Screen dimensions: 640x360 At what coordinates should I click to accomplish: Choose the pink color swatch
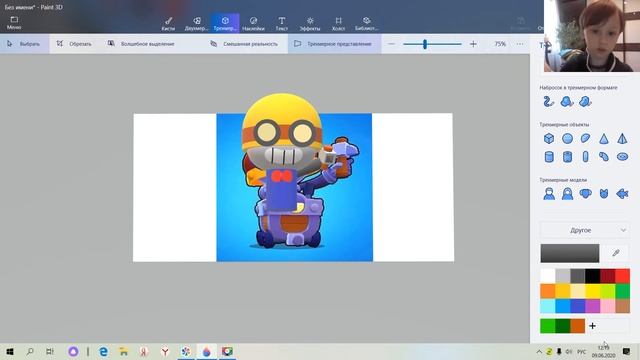point(607,306)
